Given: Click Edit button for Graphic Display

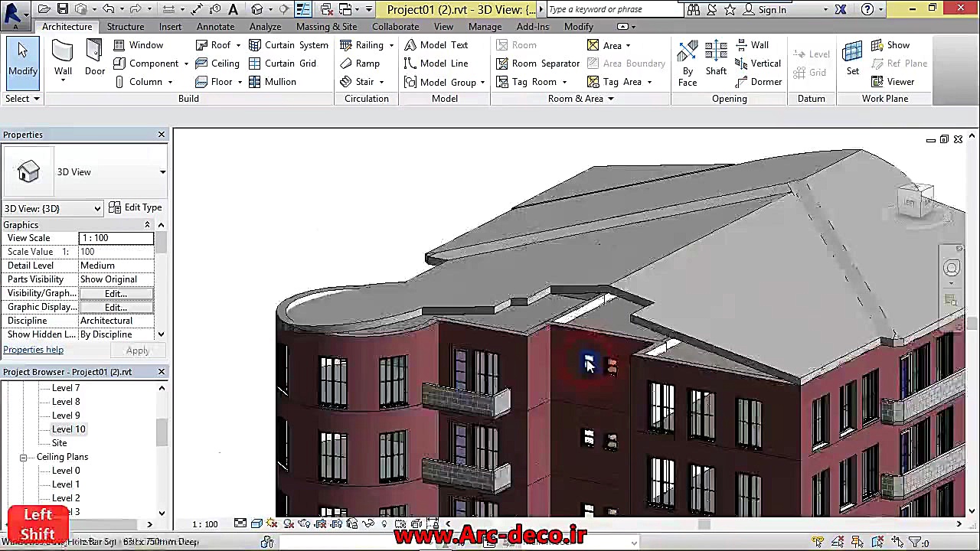Looking at the screenshot, I should coord(116,307).
